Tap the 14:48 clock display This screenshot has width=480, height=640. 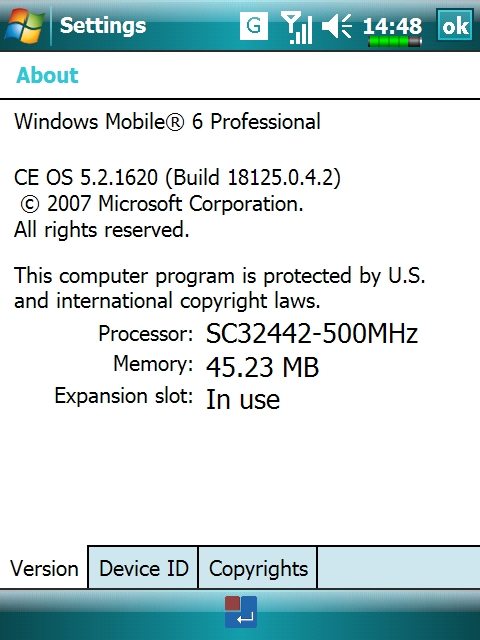[392, 26]
